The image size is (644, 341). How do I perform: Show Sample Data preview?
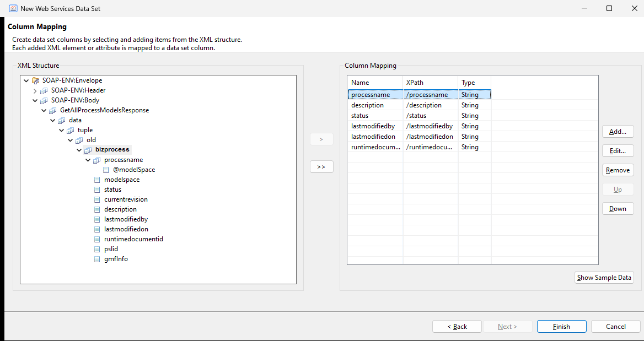pos(604,278)
